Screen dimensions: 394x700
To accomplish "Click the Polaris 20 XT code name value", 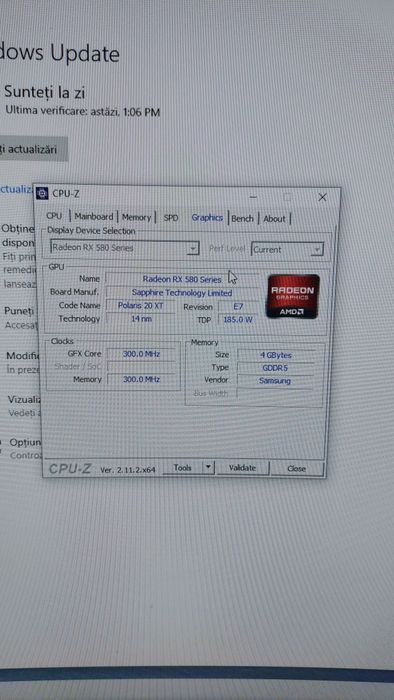I will (x=140, y=306).
